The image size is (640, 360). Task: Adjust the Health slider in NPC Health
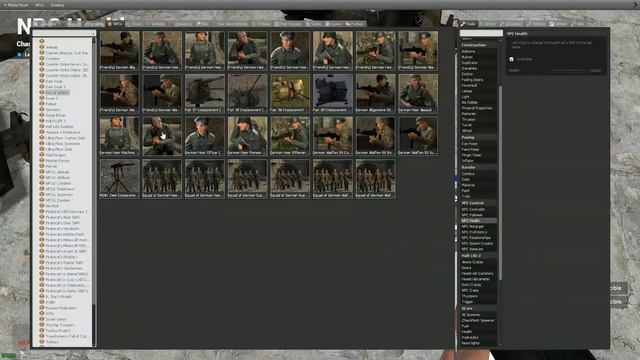pyautogui.click(x=568, y=71)
